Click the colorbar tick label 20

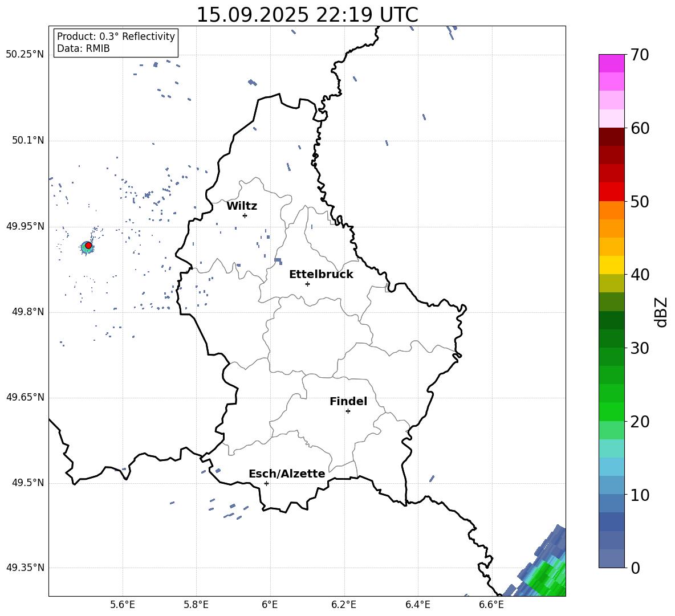coord(640,422)
